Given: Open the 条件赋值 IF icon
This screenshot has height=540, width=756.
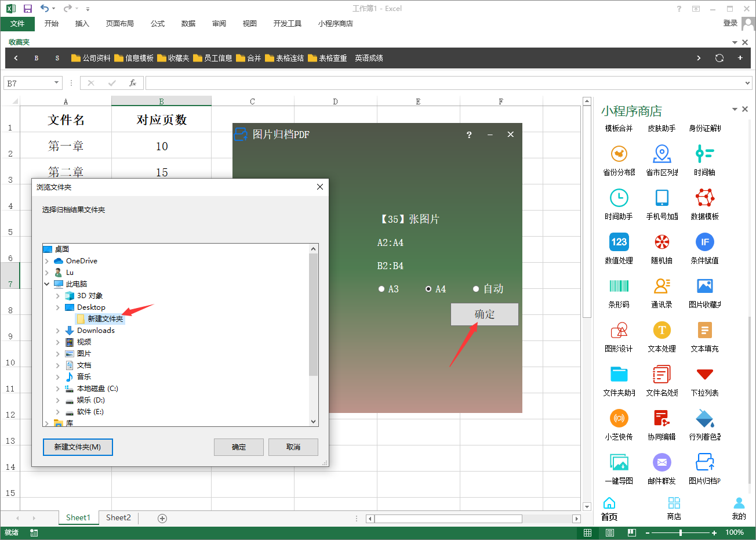Looking at the screenshot, I should [705, 242].
